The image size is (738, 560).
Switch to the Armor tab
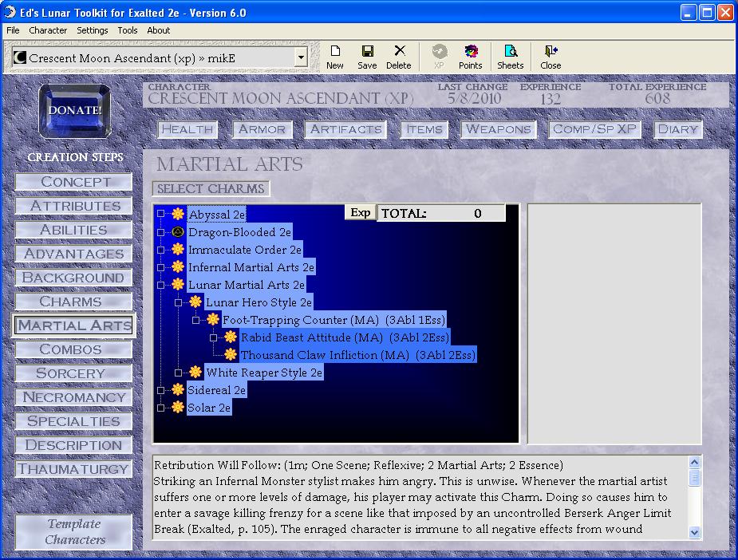(262, 129)
